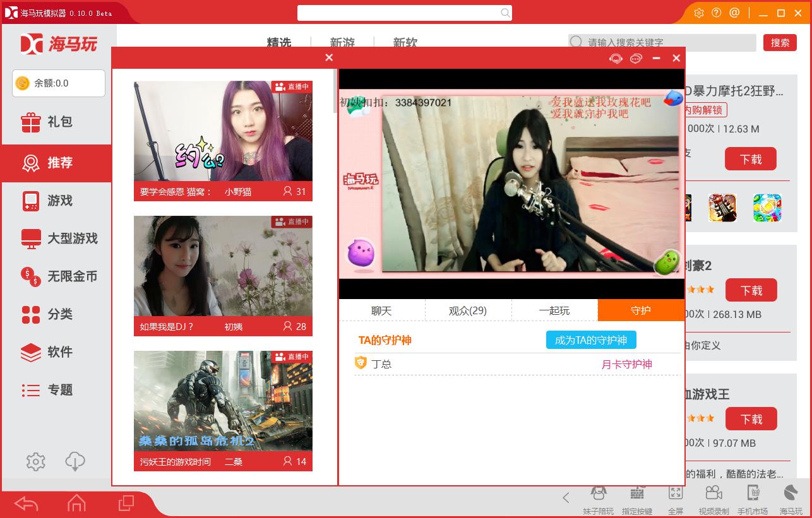
Task: Go to the Android home screen
Action: tap(76, 503)
